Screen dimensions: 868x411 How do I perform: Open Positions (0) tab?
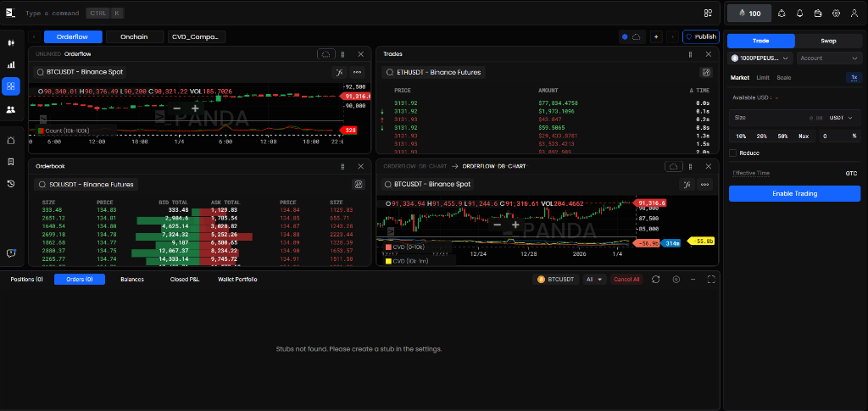tap(26, 280)
